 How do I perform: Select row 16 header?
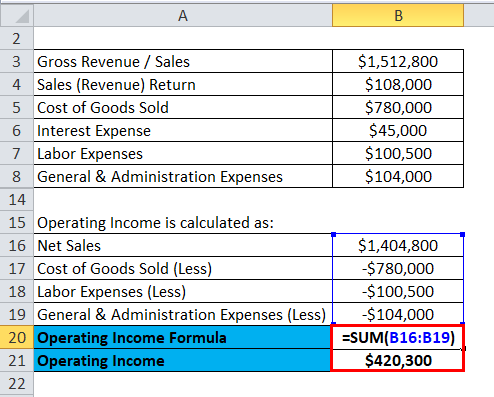[17, 245]
